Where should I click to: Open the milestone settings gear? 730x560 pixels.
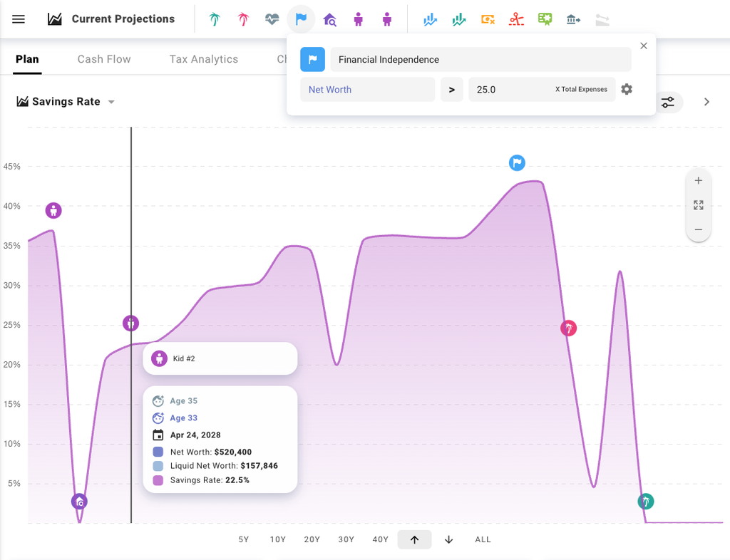pyautogui.click(x=627, y=89)
